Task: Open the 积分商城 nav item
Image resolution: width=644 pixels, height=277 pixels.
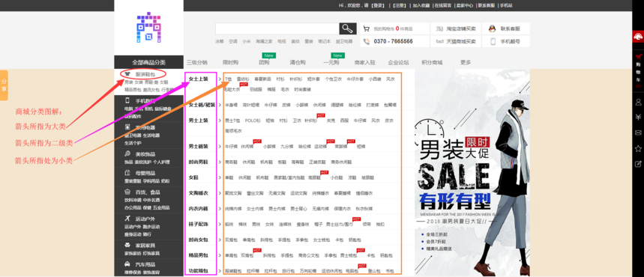Action: pos(432,63)
